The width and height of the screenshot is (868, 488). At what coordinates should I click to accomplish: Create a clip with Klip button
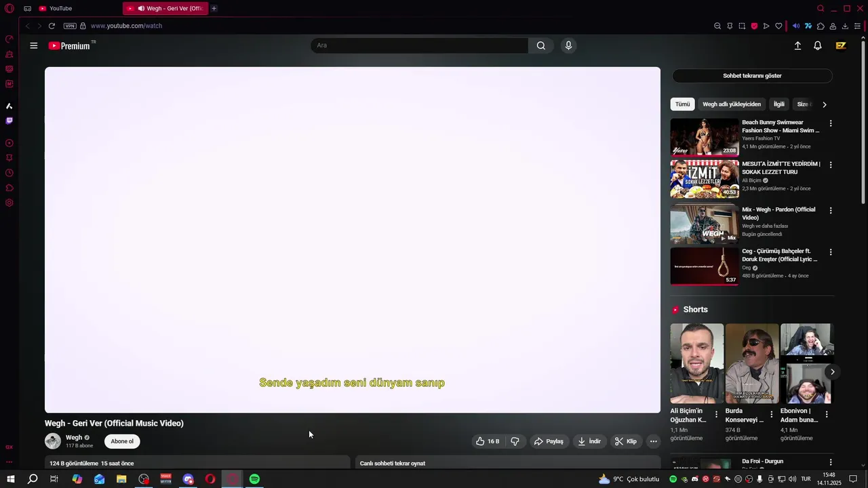click(625, 441)
